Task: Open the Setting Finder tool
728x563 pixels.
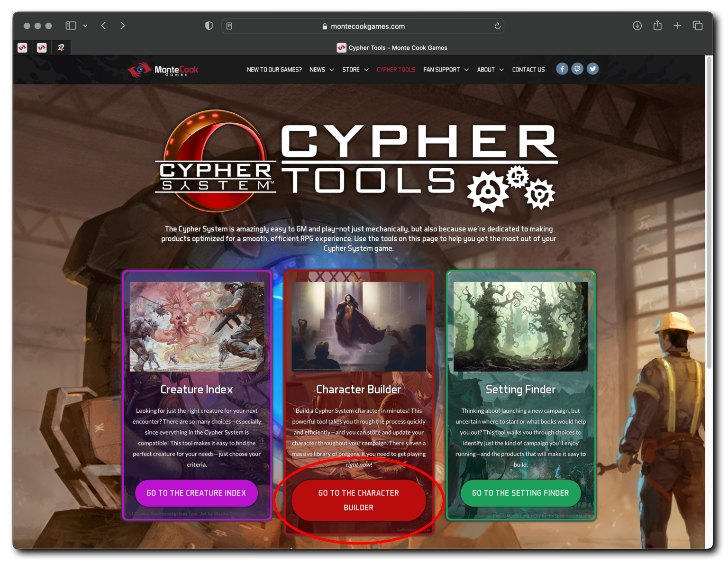Action: pyautogui.click(x=520, y=493)
